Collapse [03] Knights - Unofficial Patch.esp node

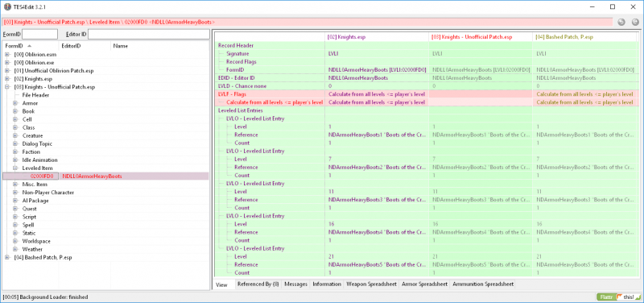point(7,87)
